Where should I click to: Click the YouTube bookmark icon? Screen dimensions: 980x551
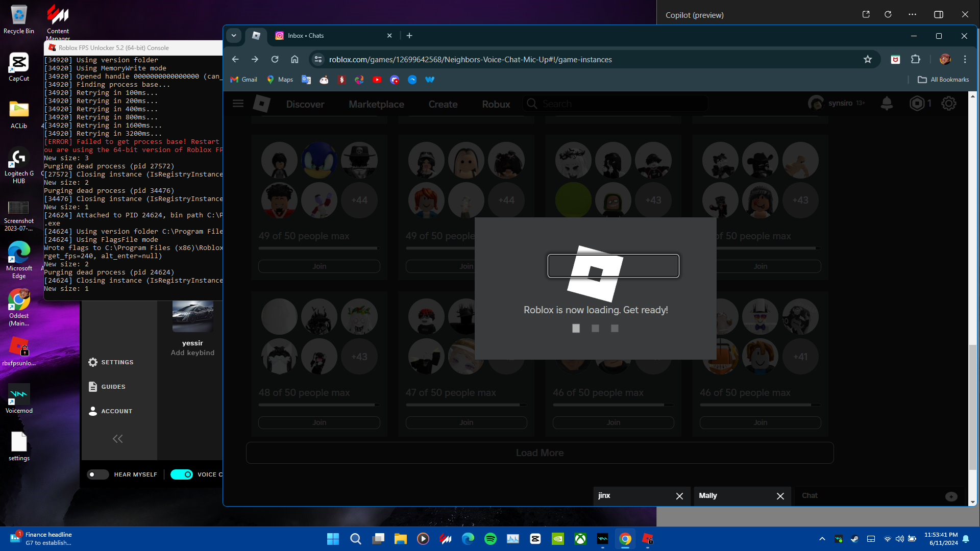(377, 80)
